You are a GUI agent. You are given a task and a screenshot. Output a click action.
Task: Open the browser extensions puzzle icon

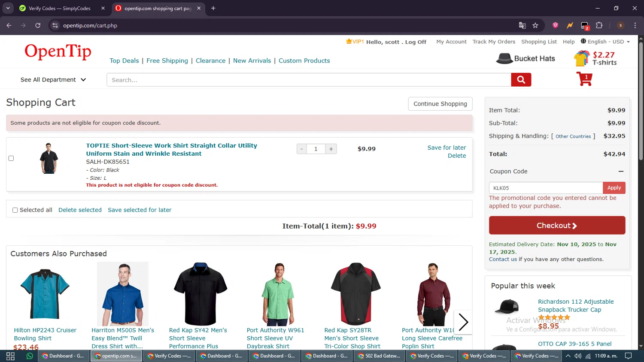point(599,25)
